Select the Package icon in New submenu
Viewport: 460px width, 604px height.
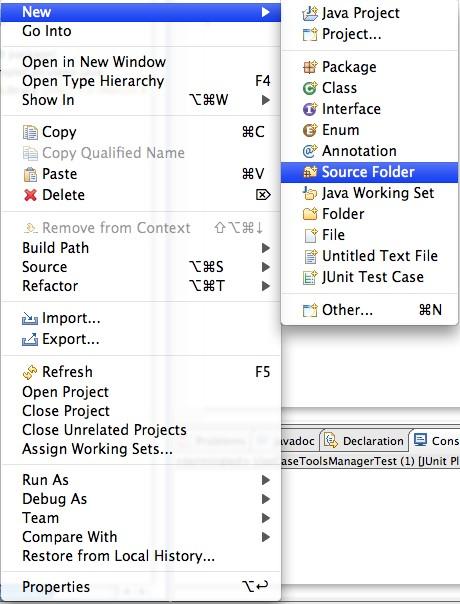point(310,67)
